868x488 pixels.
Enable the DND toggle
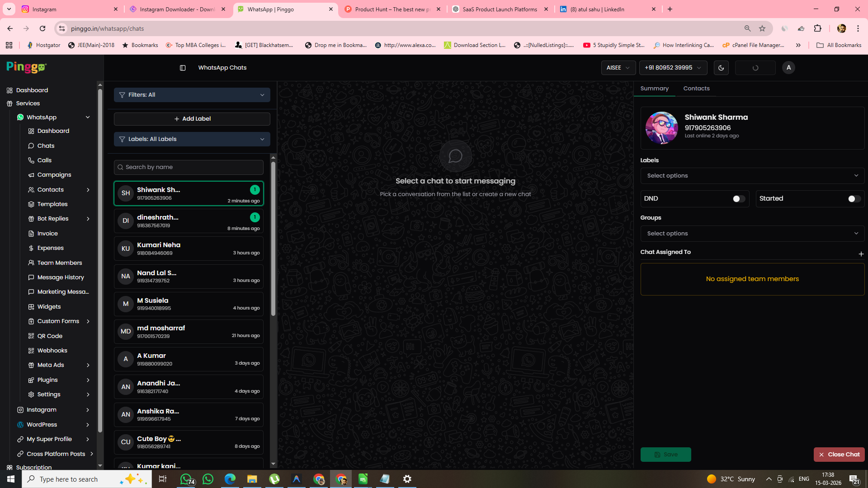point(739,199)
